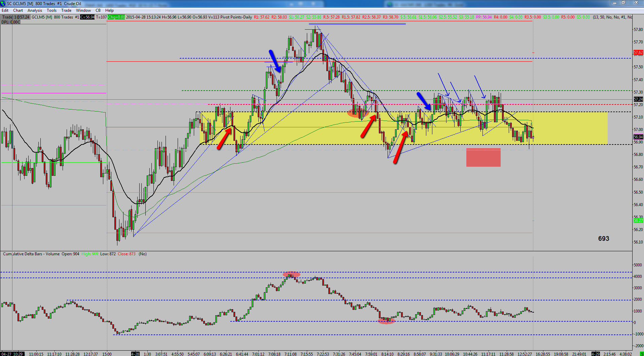The height and width of the screenshot is (356, 644).
Task: Click the 5000 label on delta scale
Action: pyautogui.click(x=638, y=265)
